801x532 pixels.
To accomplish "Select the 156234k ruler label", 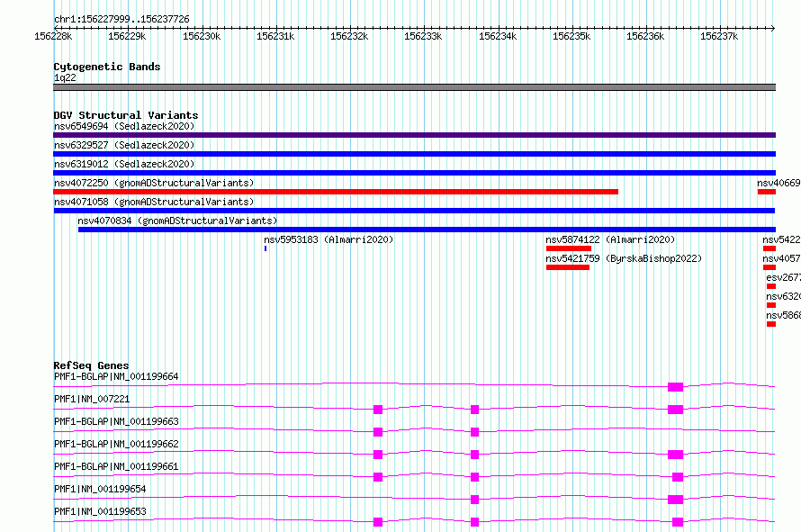I will [x=498, y=36].
